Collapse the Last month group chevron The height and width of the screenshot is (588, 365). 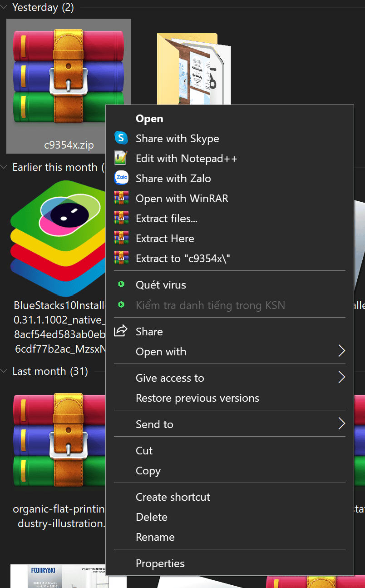point(5,371)
